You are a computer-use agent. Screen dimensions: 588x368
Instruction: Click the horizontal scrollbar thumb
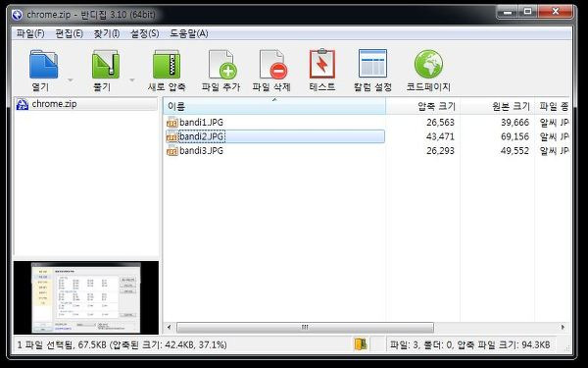pos(305,328)
